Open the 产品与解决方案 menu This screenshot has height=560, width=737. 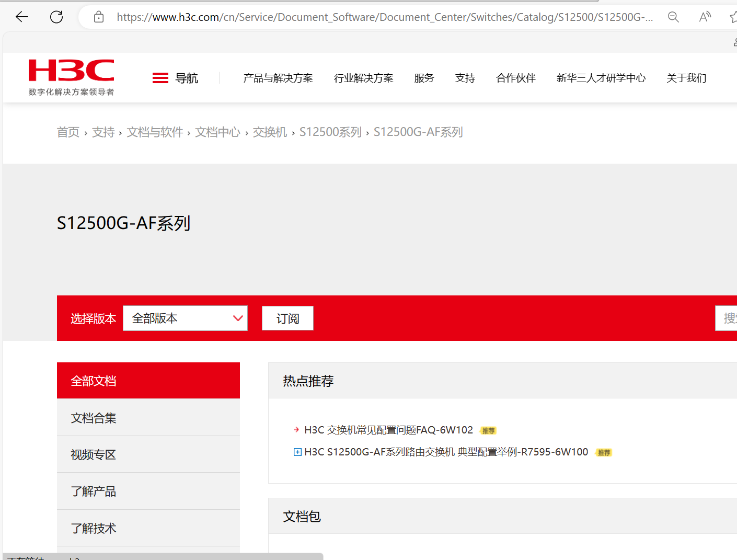(x=278, y=78)
